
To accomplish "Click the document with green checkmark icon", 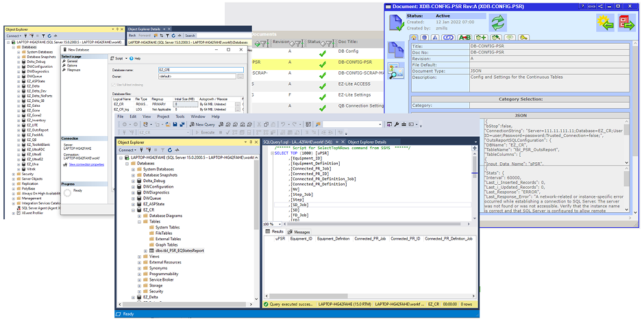I will [x=397, y=23].
